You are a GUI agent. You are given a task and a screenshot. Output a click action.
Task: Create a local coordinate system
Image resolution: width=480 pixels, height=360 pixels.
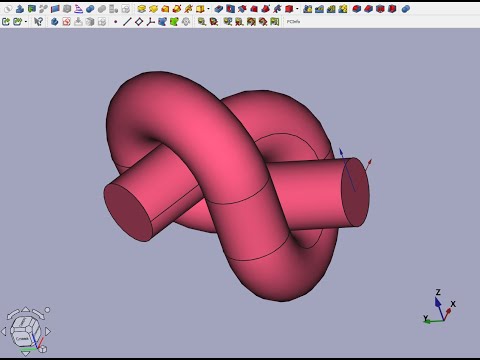click(151, 22)
